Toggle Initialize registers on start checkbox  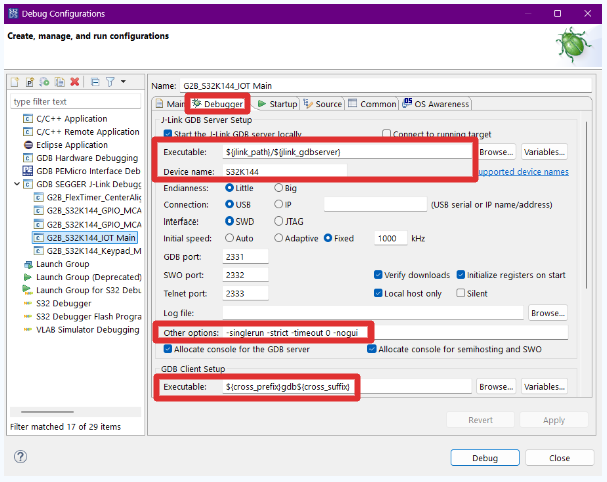click(x=461, y=274)
